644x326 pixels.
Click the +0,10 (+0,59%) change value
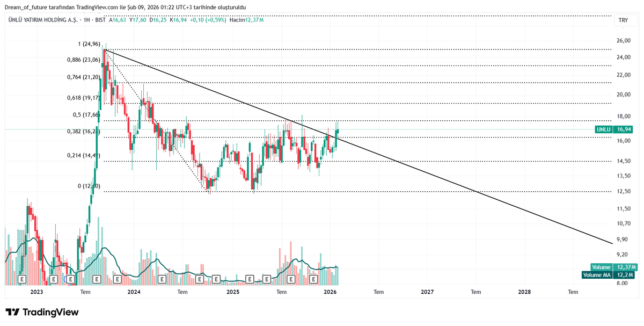click(x=208, y=20)
